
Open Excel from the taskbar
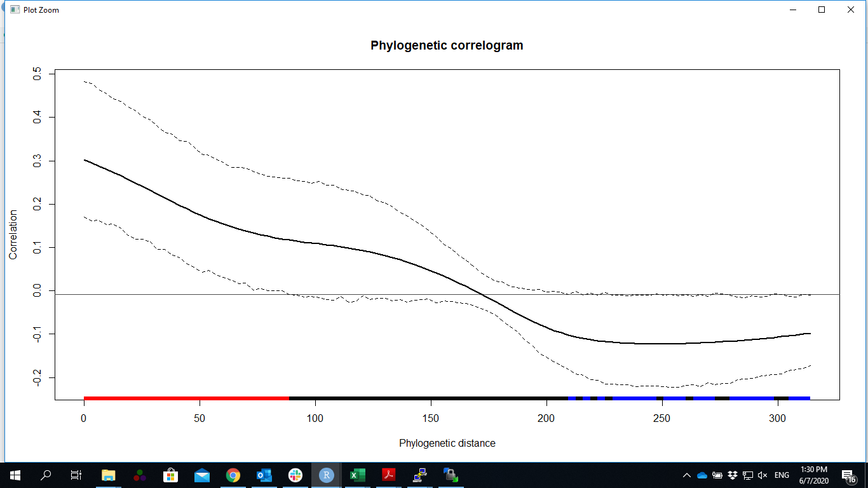tap(358, 475)
